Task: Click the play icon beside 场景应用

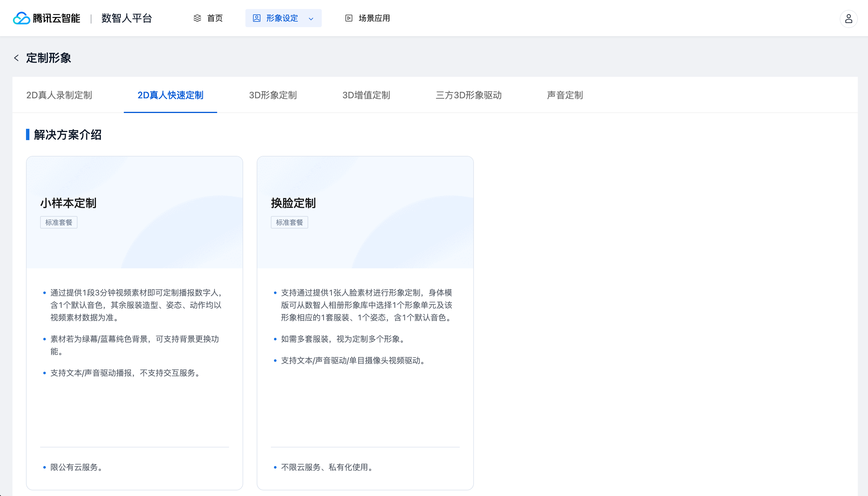Action: pyautogui.click(x=348, y=18)
